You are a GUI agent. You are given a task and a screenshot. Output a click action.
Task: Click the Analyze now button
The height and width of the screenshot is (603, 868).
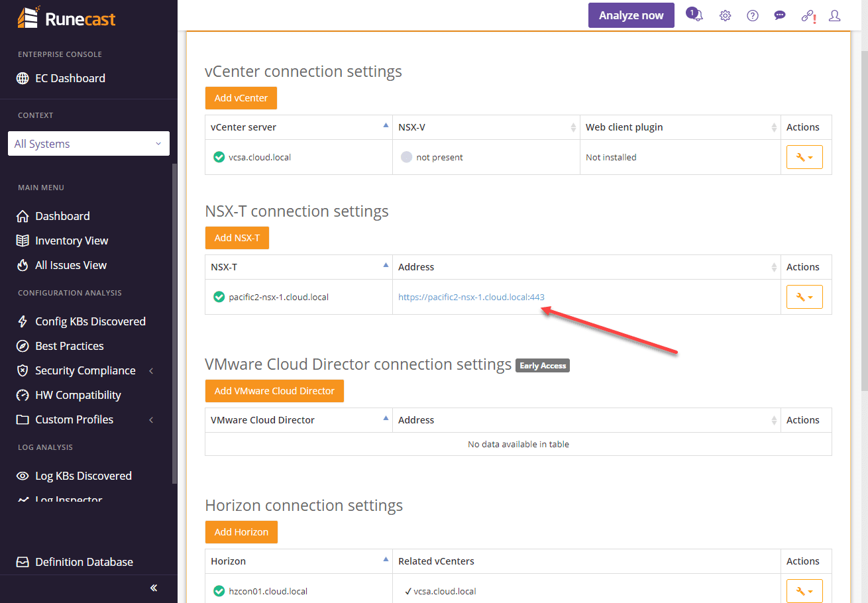631,15
